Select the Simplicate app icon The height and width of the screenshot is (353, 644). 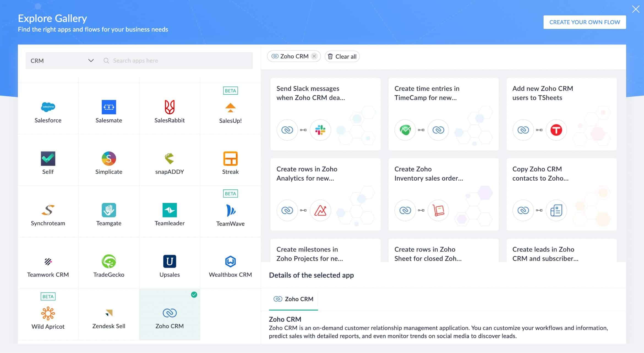pyautogui.click(x=109, y=158)
